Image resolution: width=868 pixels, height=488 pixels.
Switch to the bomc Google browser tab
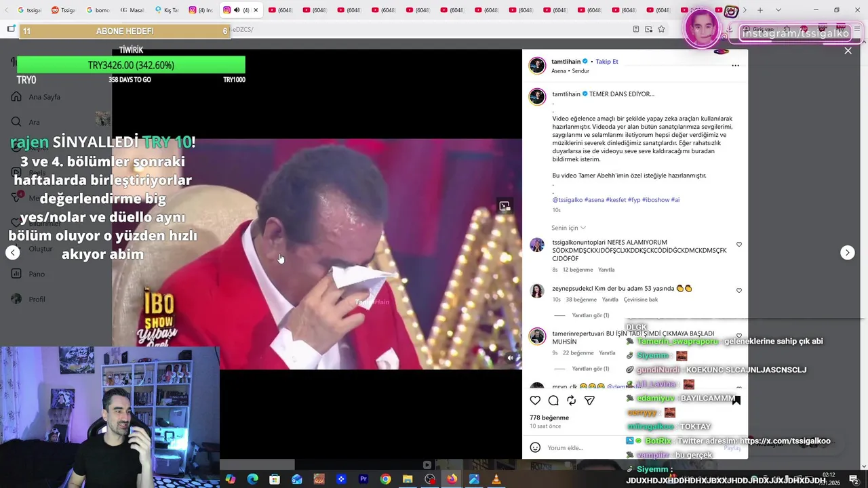click(97, 10)
